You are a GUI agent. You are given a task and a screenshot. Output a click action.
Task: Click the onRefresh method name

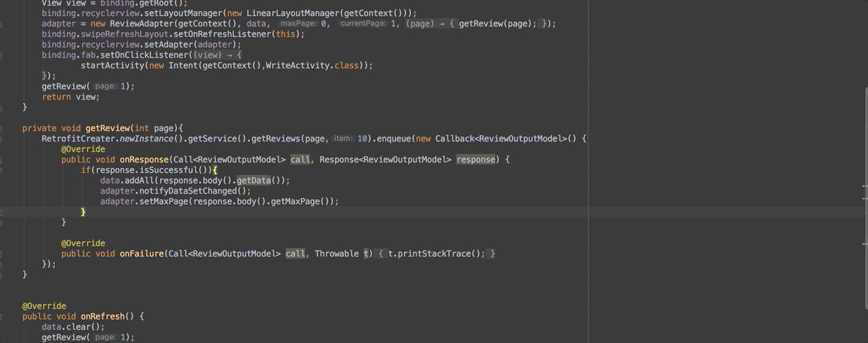102,317
